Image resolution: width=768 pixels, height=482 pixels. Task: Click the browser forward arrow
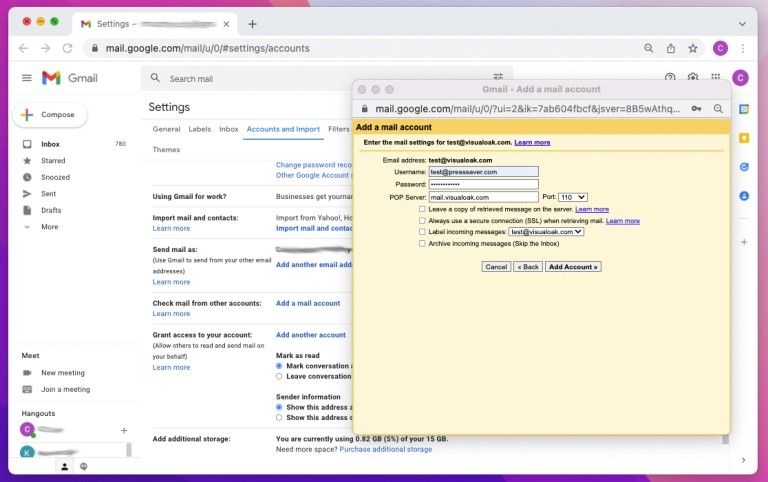[46, 48]
